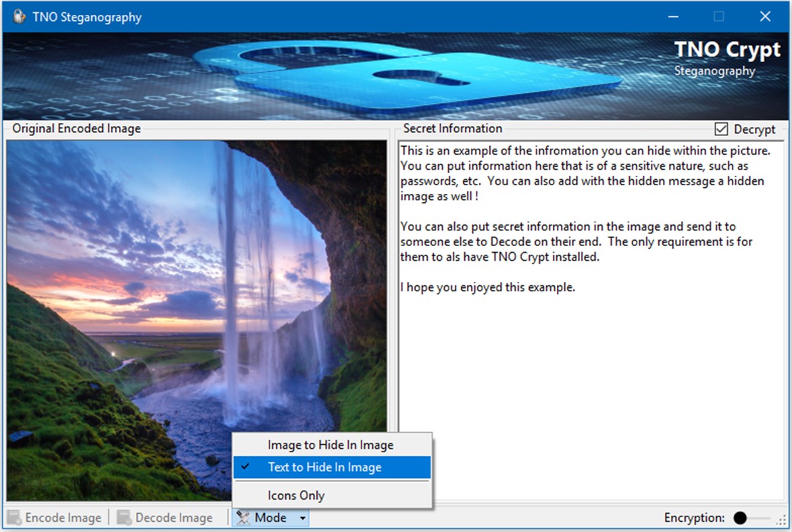Click the Mode toolbar button
Screen dimensions: 792x532
(269, 517)
